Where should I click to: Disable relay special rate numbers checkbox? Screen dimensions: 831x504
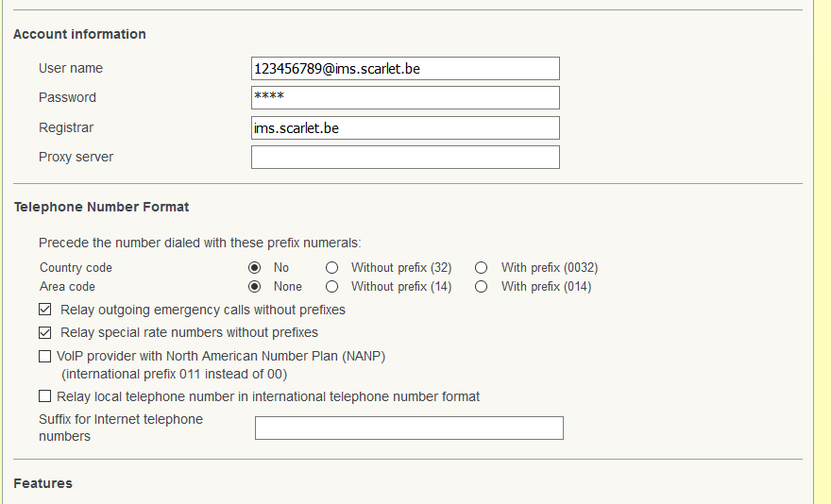coord(45,332)
